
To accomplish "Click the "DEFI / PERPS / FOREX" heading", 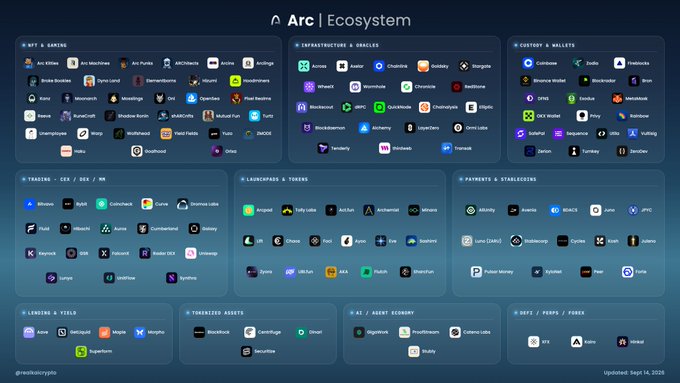I will (x=552, y=313).
